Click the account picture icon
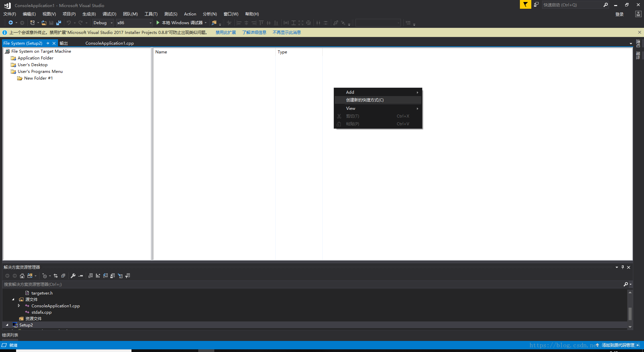 638,14
